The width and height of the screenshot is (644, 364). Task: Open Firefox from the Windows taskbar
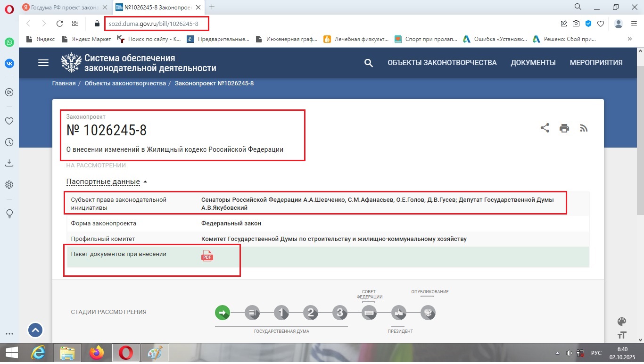point(97,353)
